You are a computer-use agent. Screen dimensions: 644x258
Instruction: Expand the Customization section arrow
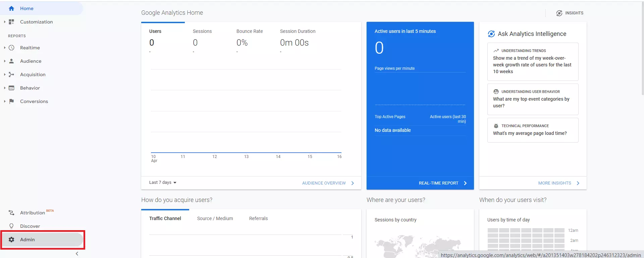pyautogui.click(x=5, y=22)
